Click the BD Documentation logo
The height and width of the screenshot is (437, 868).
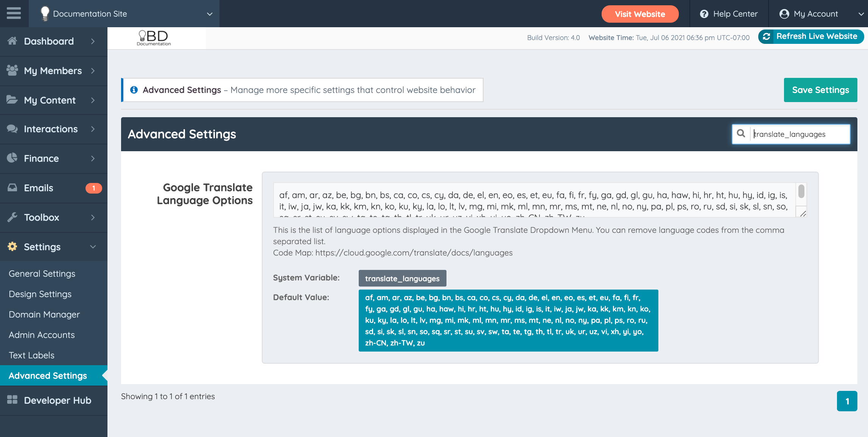click(154, 38)
